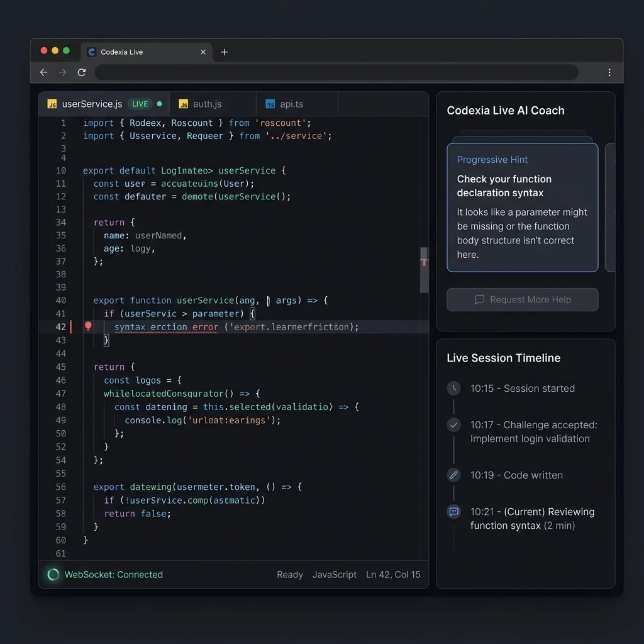
Task: Click the Ln 42, Col 15 cursor position
Action: [x=393, y=574]
